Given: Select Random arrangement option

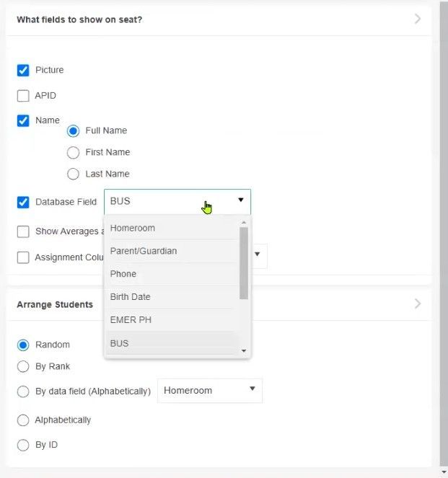Looking at the screenshot, I should point(23,345).
